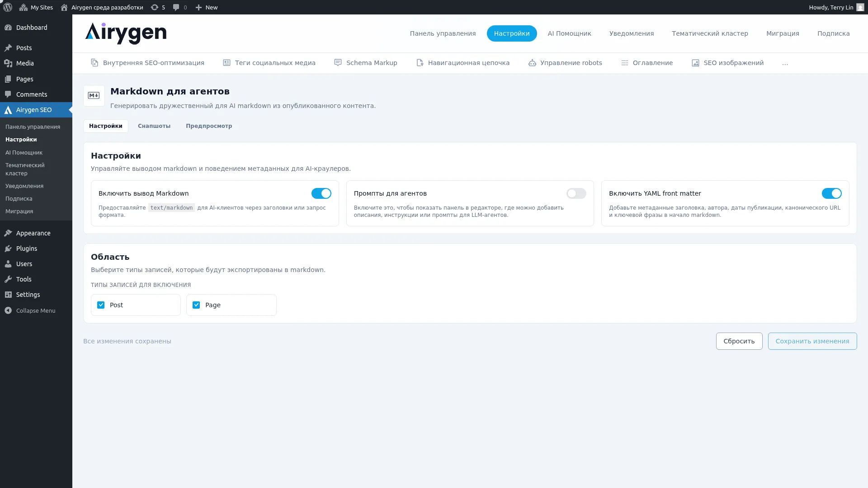Click Settings sliders icon in sidebar
The height and width of the screenshot is (488, 868).
coord(8,295)
